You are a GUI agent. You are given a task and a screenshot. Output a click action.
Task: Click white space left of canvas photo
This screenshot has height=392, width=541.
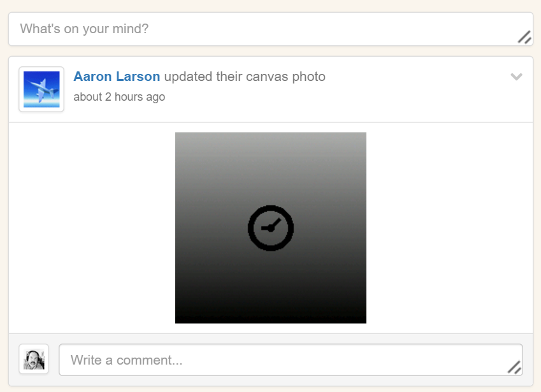[92, 228]
